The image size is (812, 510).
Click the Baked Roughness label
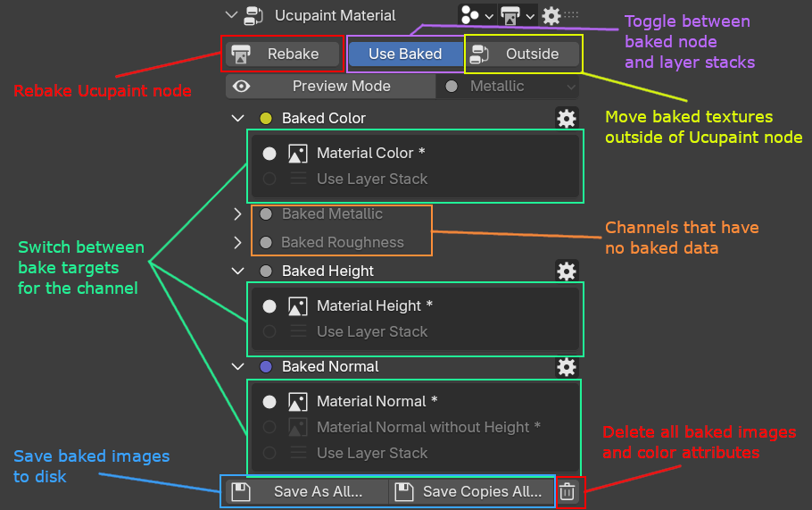point(343,242)
